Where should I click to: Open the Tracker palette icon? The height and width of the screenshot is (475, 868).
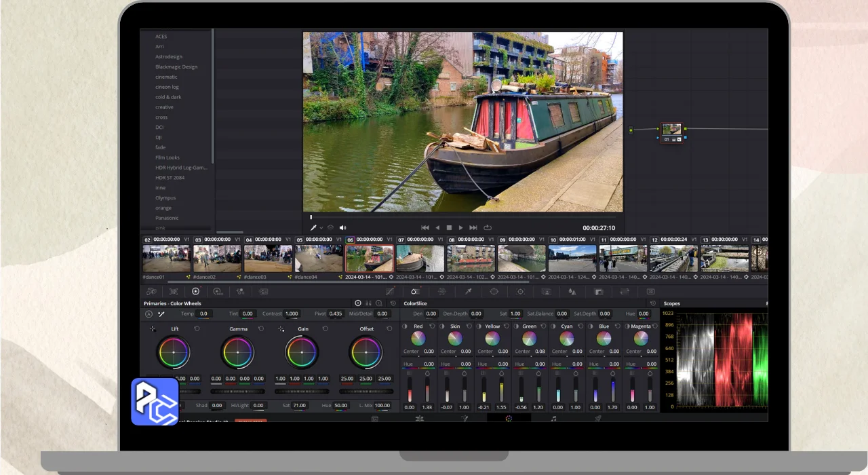click(x=520, y=291)
